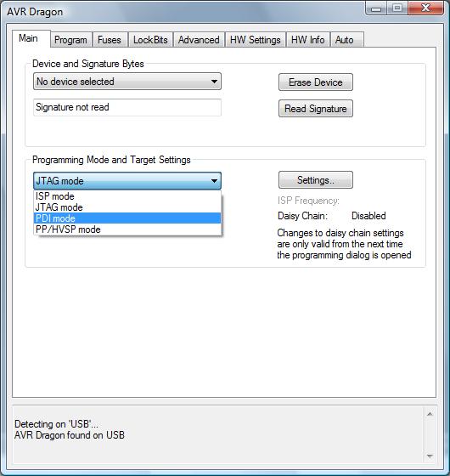Open the Fuses tab
This screenshot has height=476, width=450.
[x=110, y=40]
